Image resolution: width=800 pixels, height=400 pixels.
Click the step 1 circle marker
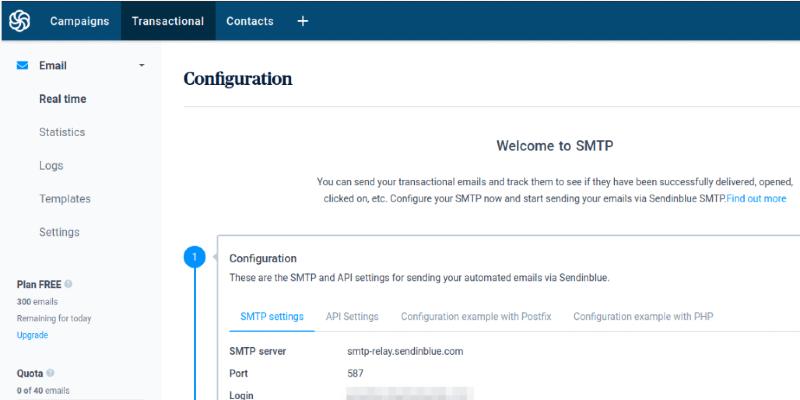194,258
